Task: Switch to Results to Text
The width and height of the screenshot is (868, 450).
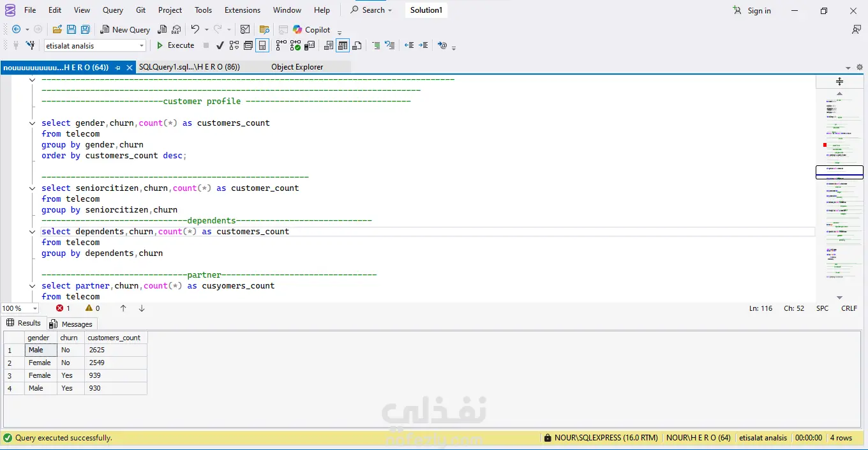Action: coord(329,45)
